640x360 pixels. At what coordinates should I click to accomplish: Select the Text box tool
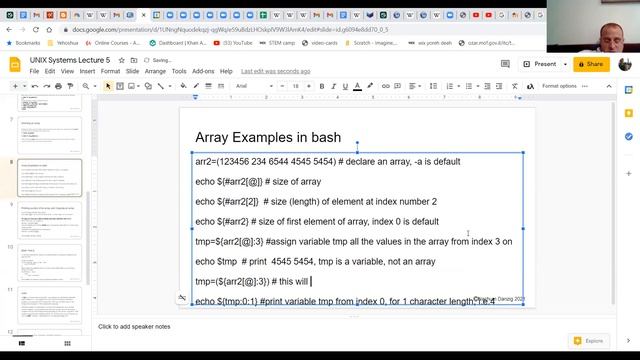coord(120,86)
